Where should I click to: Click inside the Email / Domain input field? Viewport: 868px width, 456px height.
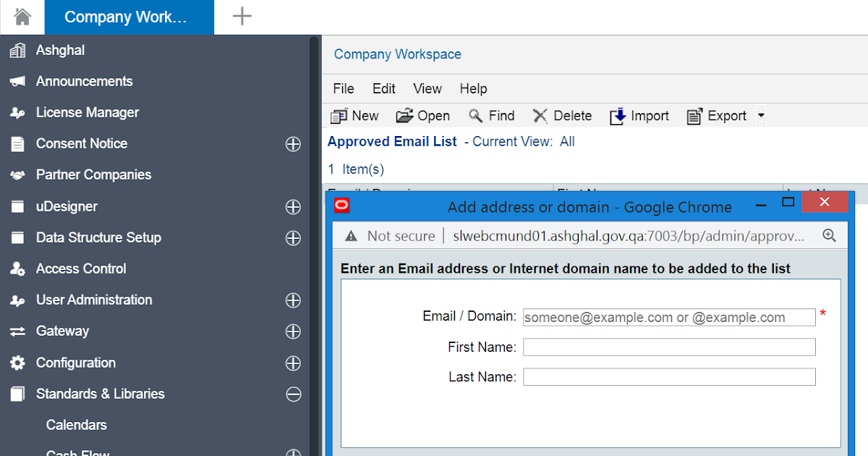point(668,317)
